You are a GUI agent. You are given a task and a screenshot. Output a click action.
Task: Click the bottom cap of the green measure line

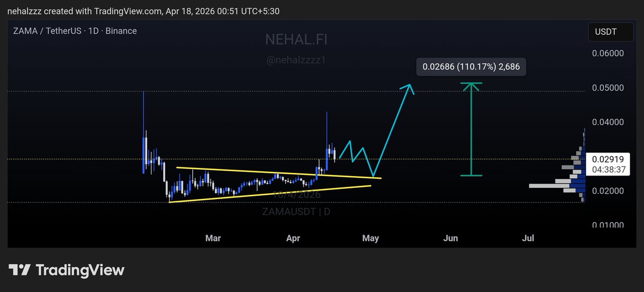471,176
